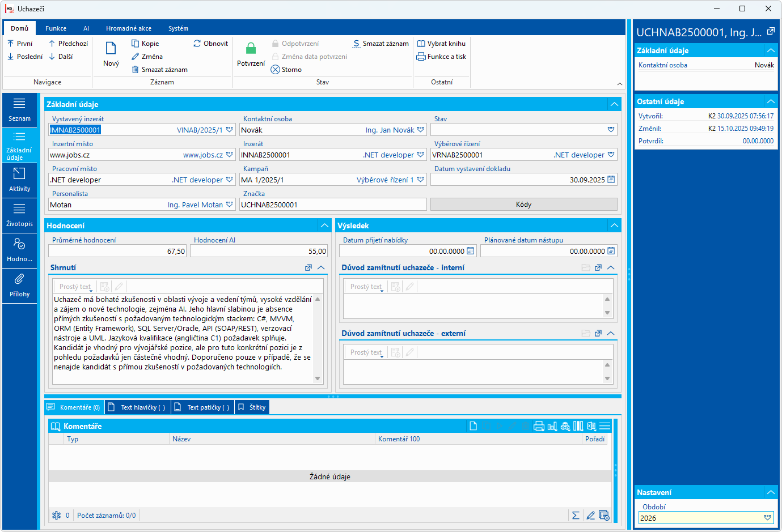Screen dimensions: 782x532
Task: Click the Obnovit button
Action: [211, 44]
